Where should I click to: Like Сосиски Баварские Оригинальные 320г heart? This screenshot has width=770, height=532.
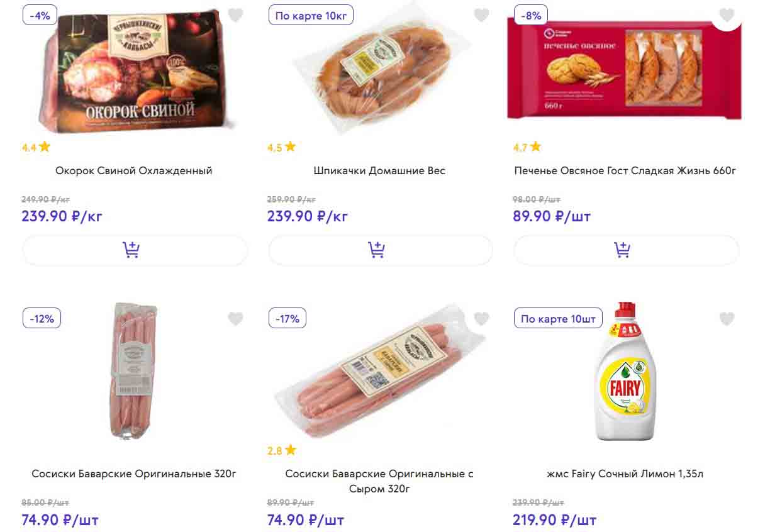coord(235,319)
